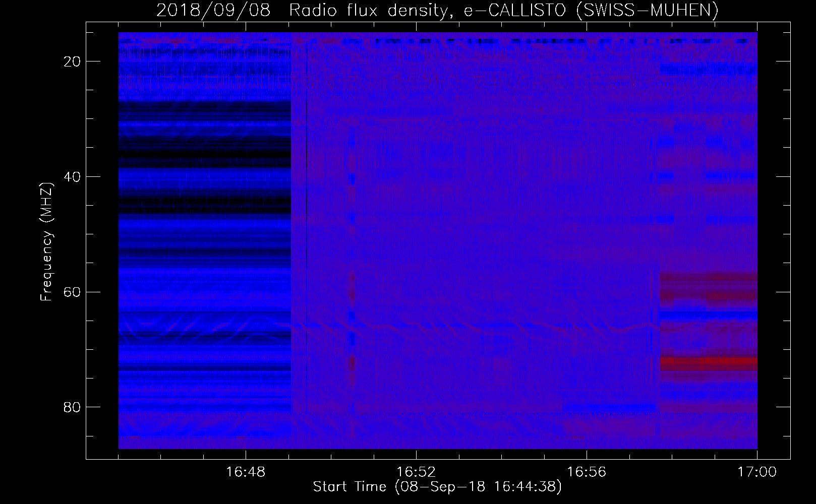The image size is (816, 504).
Task: Click the 16:52 time tick label
Action: (416, 472)
